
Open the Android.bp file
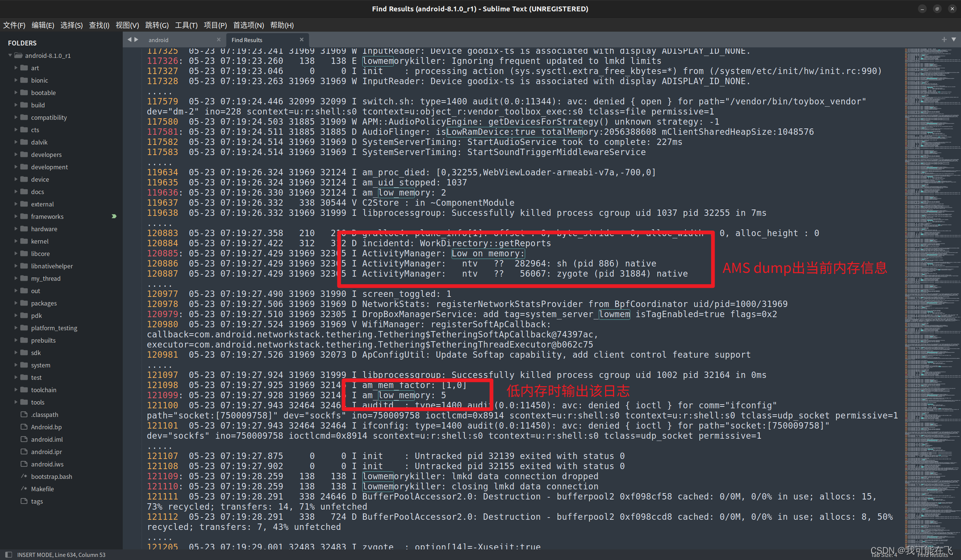(46, 427)
